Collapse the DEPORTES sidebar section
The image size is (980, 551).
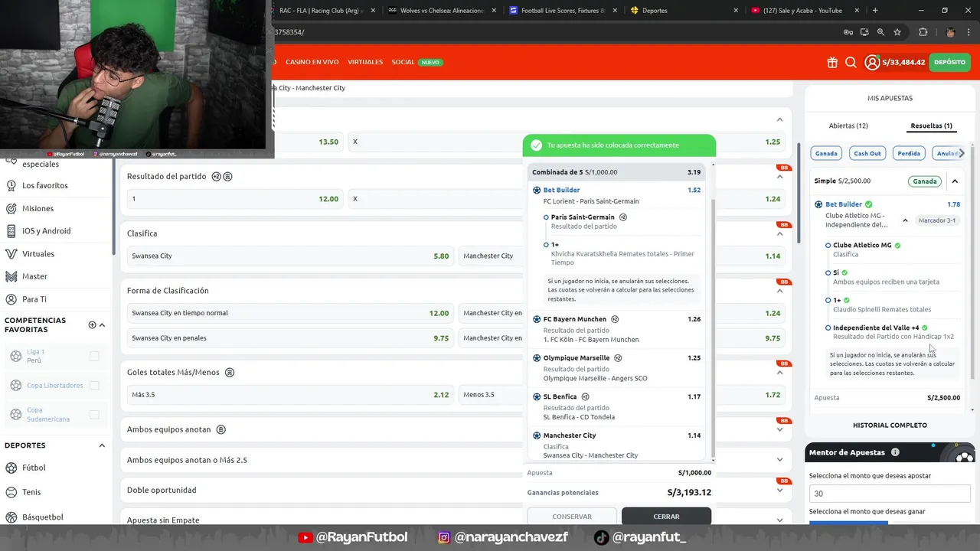[x=102, y=445]
